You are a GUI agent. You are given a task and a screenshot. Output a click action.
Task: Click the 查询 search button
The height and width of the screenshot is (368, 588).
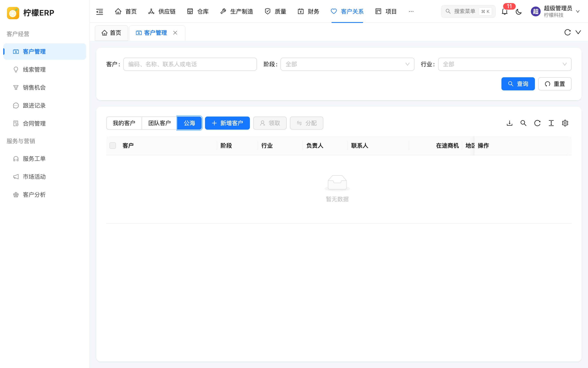[x=518, y=84]
